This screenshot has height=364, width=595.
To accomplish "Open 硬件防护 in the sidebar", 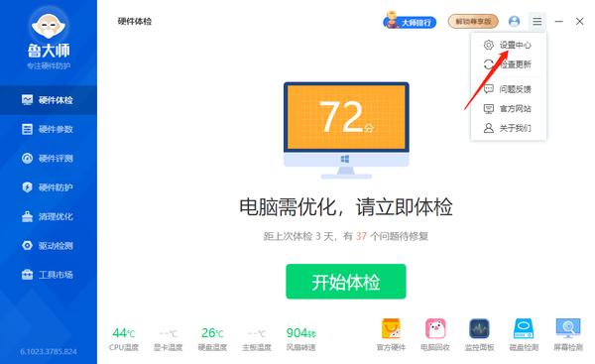I will [x=49, y=187].
